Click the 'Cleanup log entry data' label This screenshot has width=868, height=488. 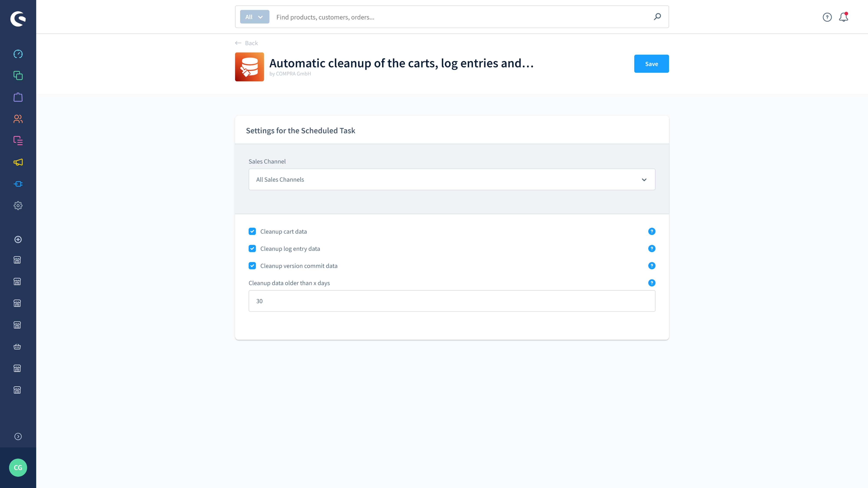click(290, 249)
